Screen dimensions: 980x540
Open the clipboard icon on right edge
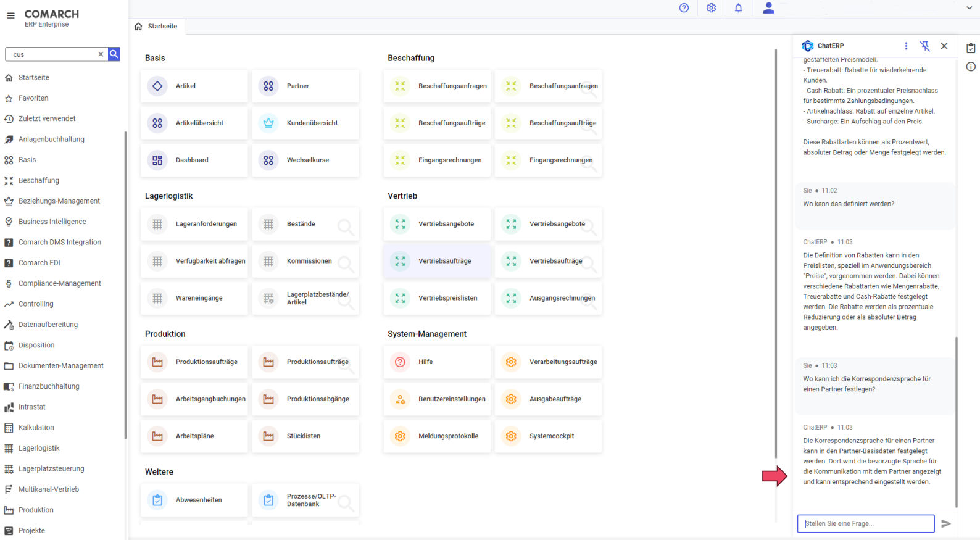[x=971, y=48]
